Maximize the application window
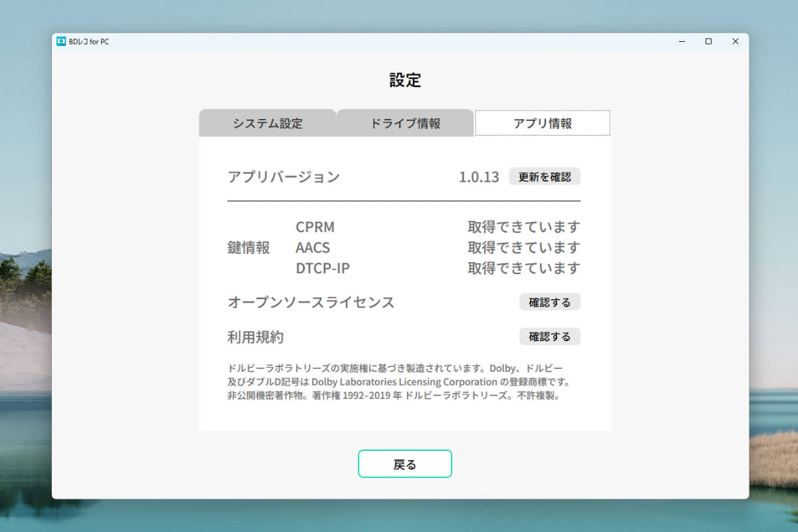Screen dimensions: 798x532 [x=708, y=41]
